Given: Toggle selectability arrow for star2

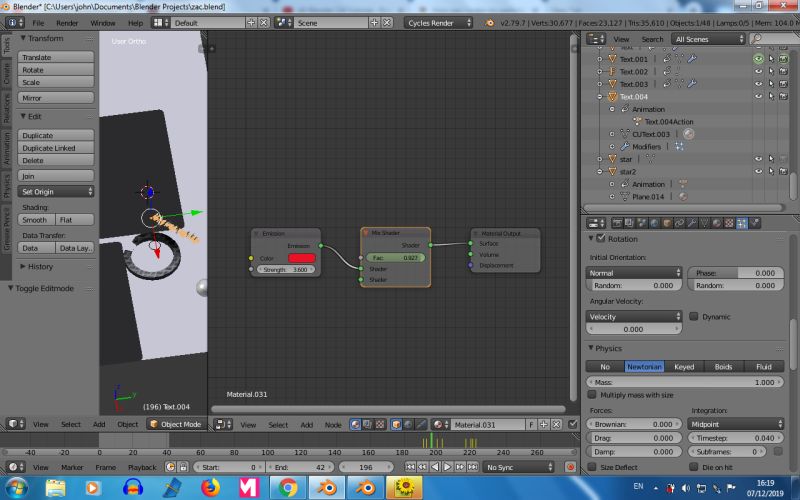Looking at the screenshot, I should pyautogui.click(x=771, y=171).
